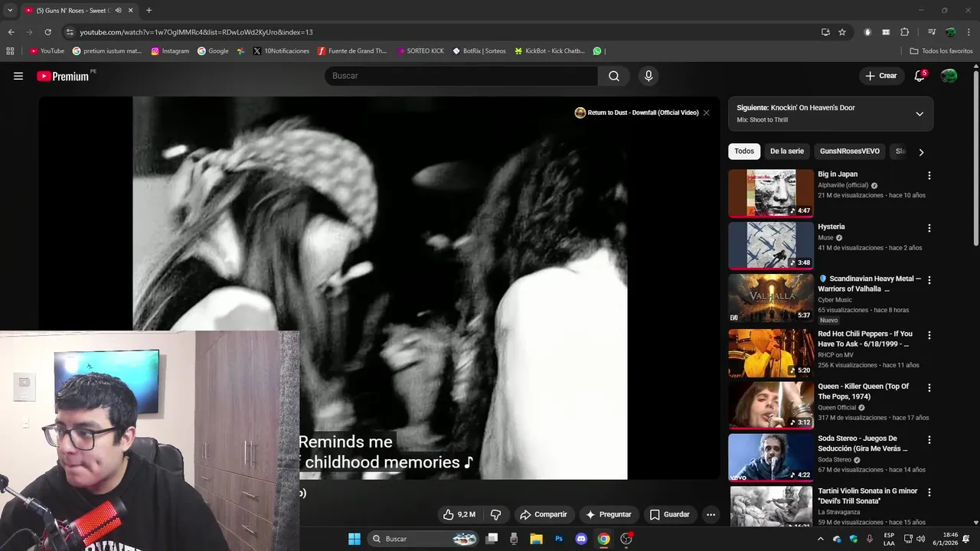Open the Return to Dust Downfall link
The height and width of the screenshot is (551, 980).
coord(636,112)
